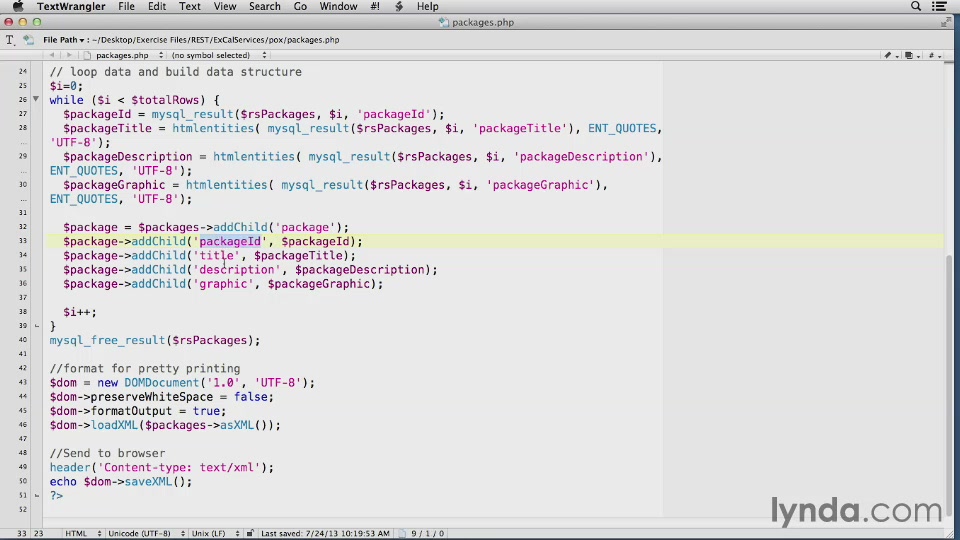Click the 9 / 1 / 0 selection statistics
Screen dimensions: 960x540
click(427, 533)
